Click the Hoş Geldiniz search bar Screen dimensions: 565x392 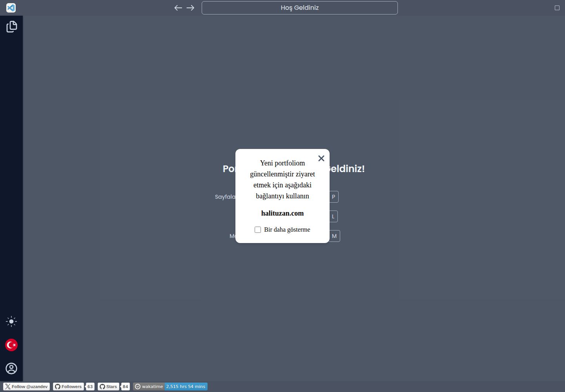[x=300, y=8]
